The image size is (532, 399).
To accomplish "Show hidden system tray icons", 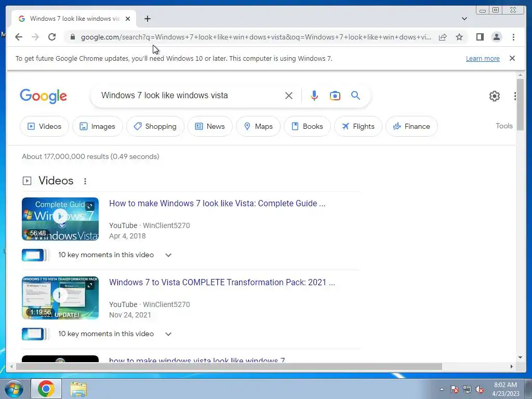I will click(442, 389).
